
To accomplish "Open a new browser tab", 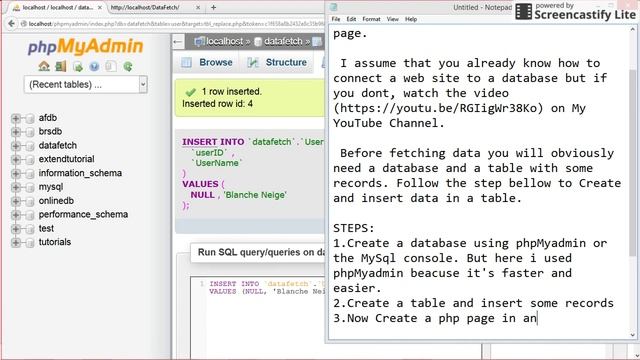I will point(213,7).
